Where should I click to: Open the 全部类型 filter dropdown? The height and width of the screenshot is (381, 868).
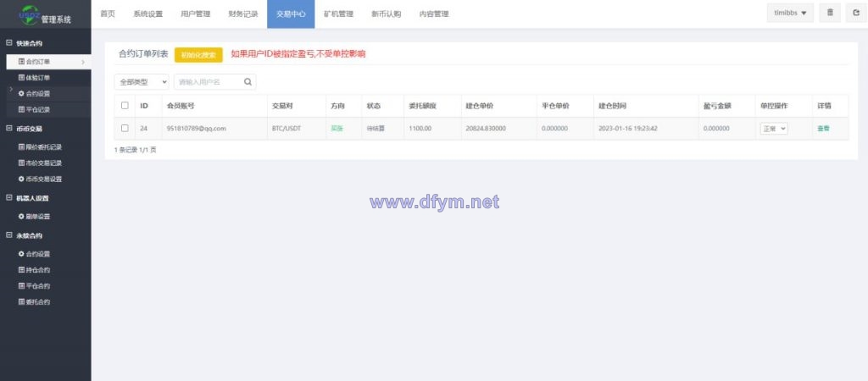point(142,82)
